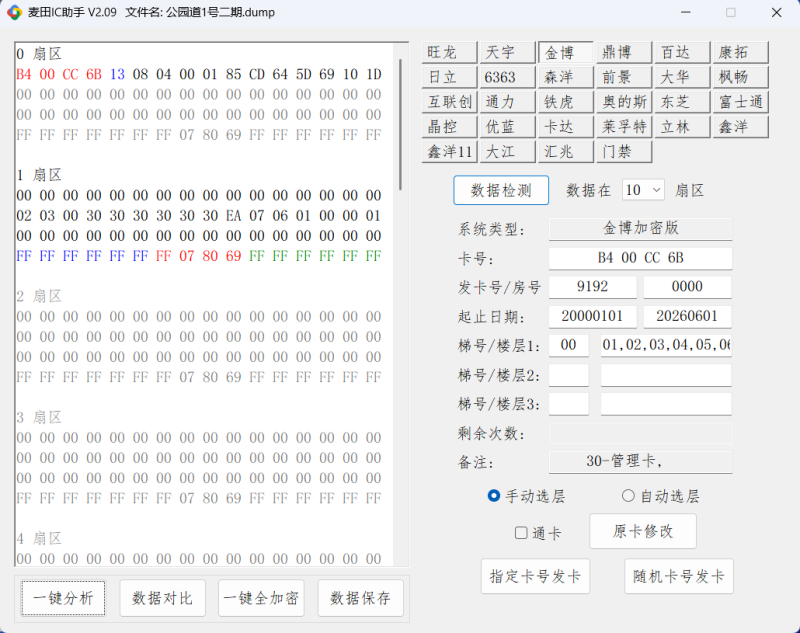Click the '2 扇区' sector header
This screenshot has height=633, width=800.
[x=39, y=296]
